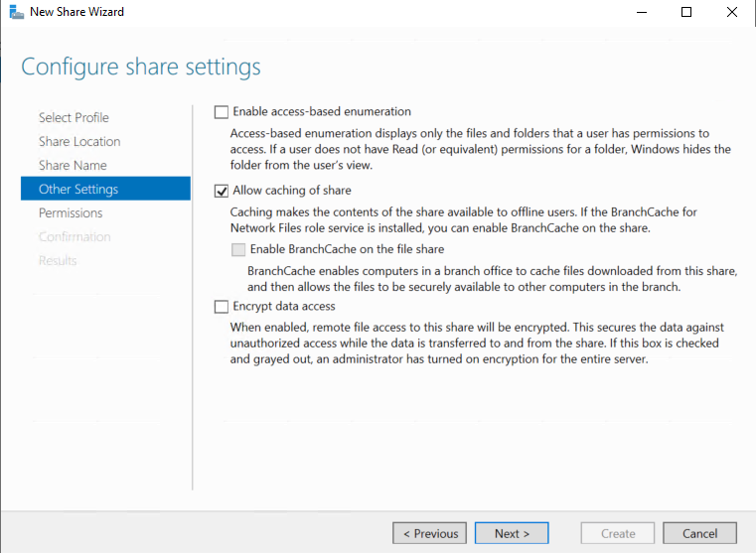Enable access-based enumeration checkbox
Screen dimensions: 756x553
222,112
